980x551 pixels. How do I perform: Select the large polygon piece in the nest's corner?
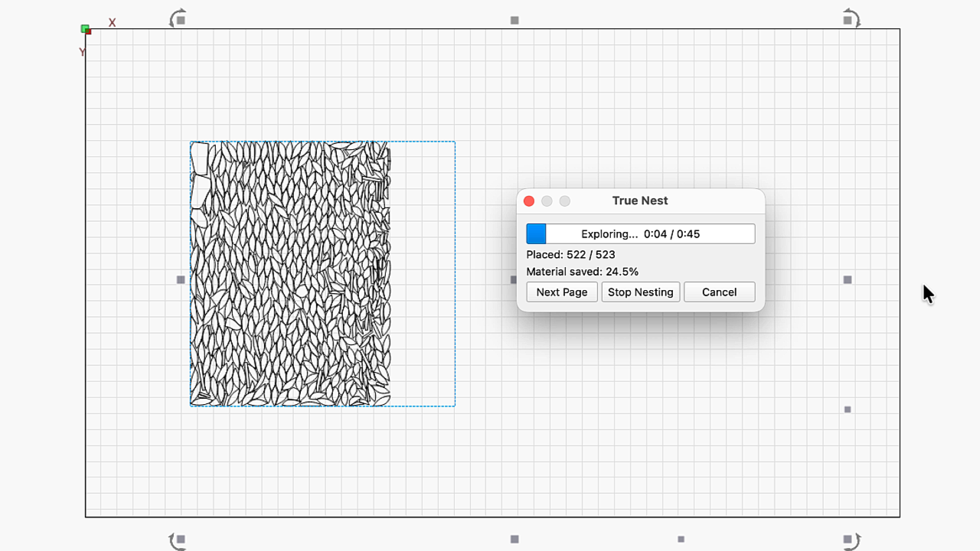pyautogui.click(x=199, y=159)
